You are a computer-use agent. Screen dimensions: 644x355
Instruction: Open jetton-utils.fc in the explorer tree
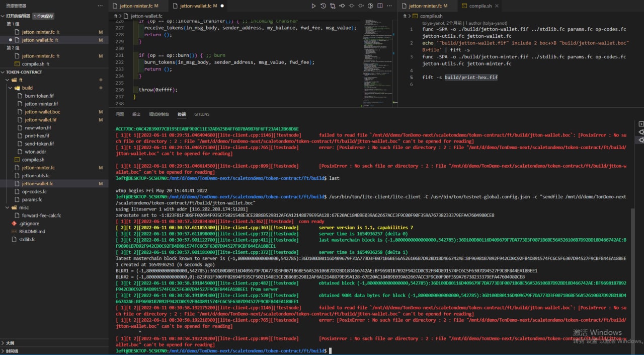(x=54, y=176)
